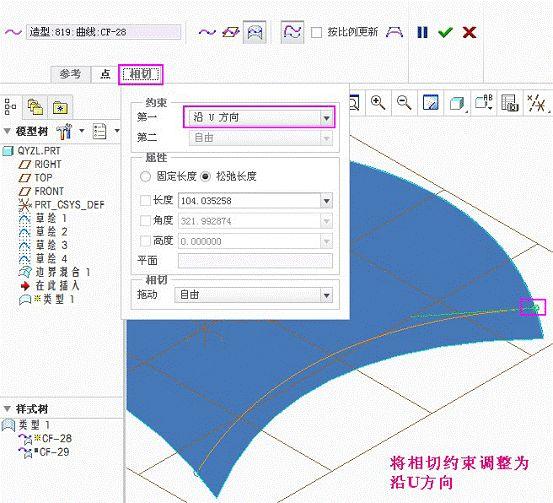
Task: Open the model tree show list icon
Action: click(99, 131)
